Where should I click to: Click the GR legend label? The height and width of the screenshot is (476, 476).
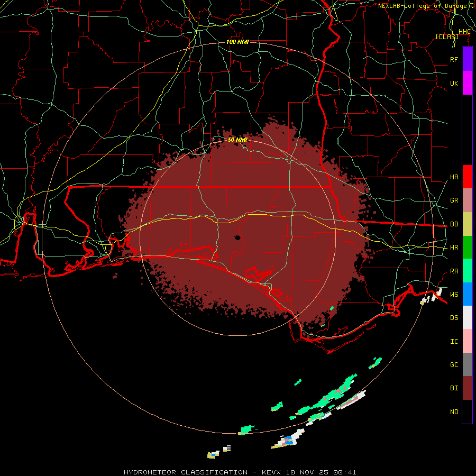tap(454, 200)
